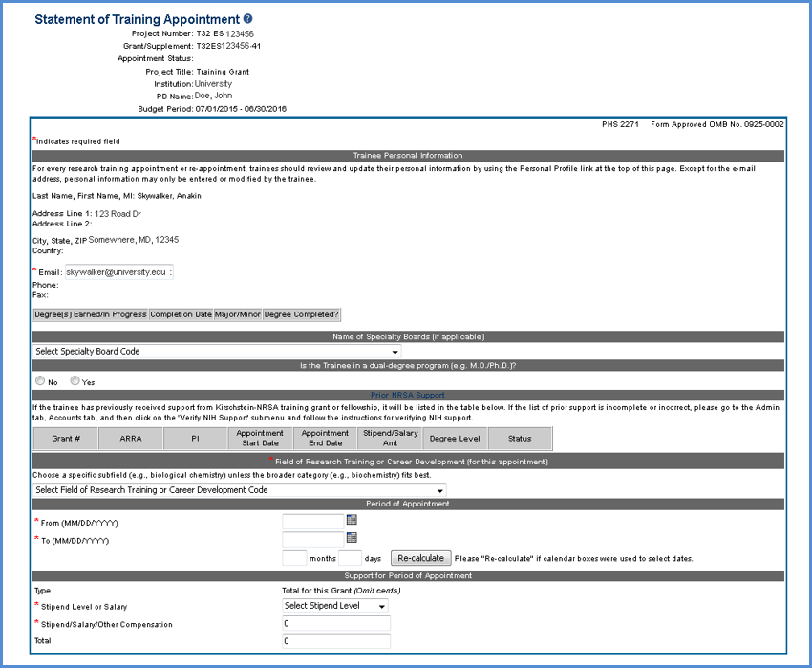Click the Degree Completed? column header

[301, 314]
